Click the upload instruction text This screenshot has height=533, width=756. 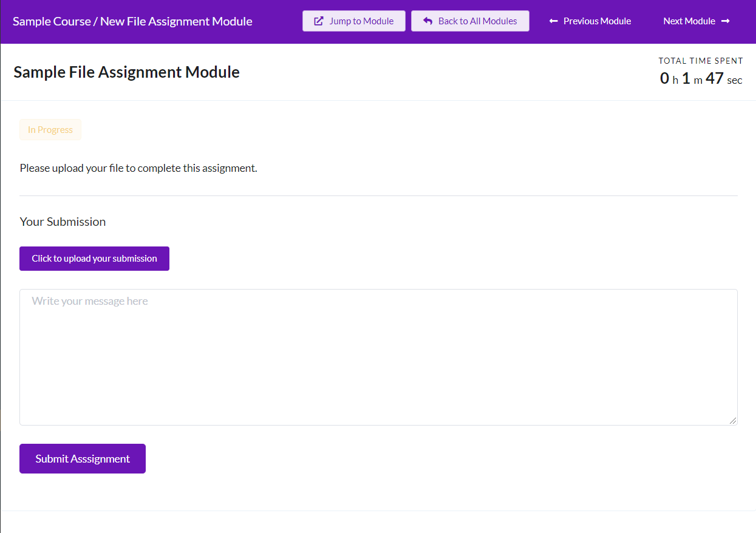pos(138,168)
